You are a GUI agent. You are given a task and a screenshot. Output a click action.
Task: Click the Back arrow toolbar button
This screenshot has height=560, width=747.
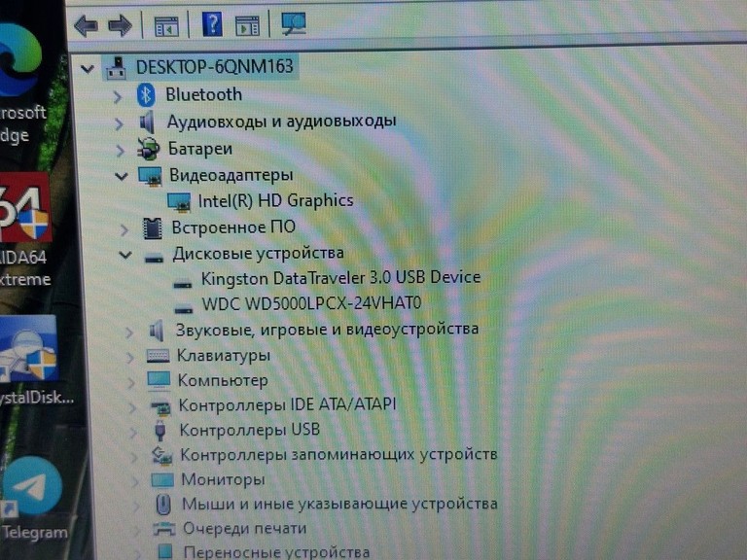pyautogui.click(x=87, y=25)
